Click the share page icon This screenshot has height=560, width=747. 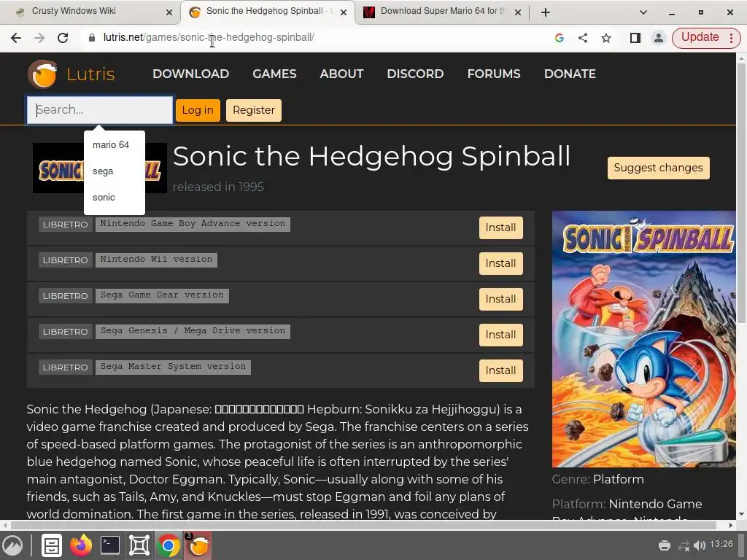coord(583,38)
